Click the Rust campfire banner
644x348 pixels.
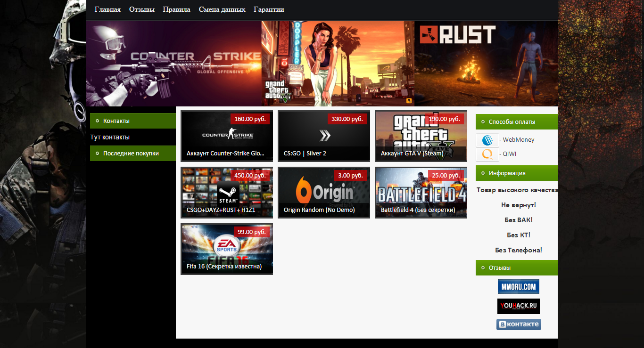pos(486,64)
